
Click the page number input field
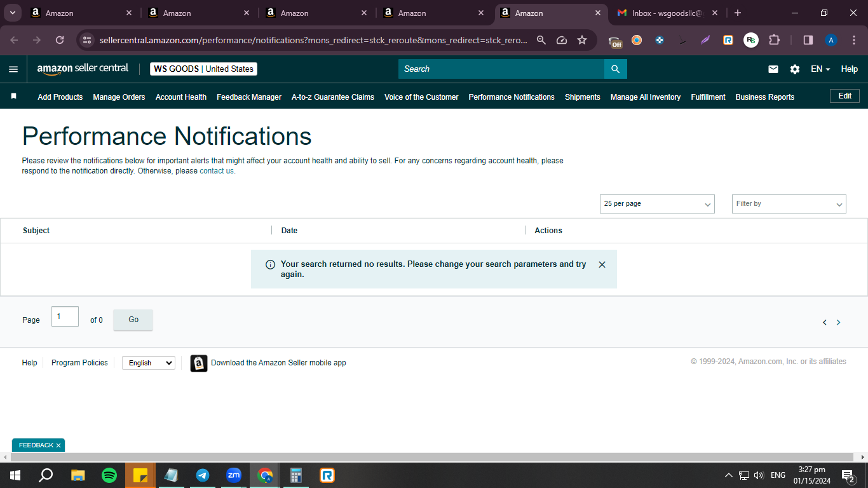click(x=65, y=316)
